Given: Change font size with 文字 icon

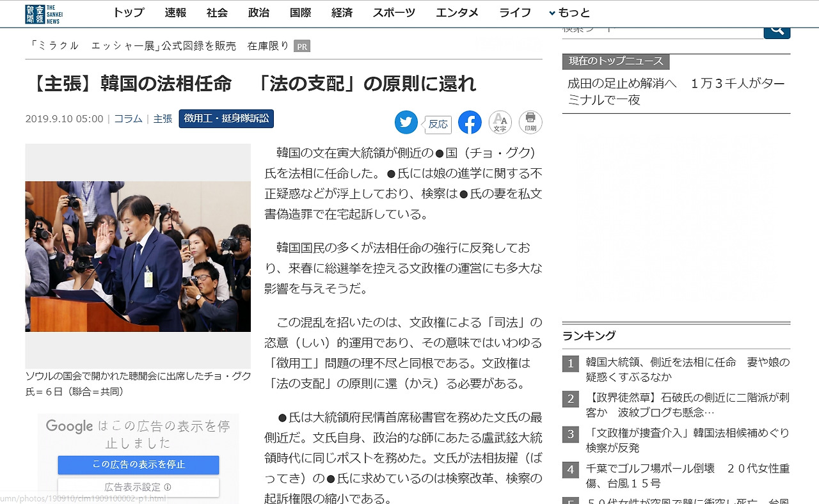Looking at the screenshot, I should coord(500,122).
